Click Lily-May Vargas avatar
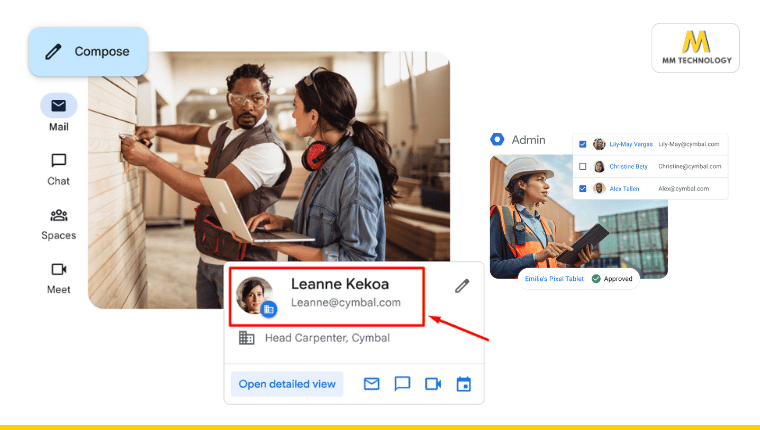 point(599,144)
